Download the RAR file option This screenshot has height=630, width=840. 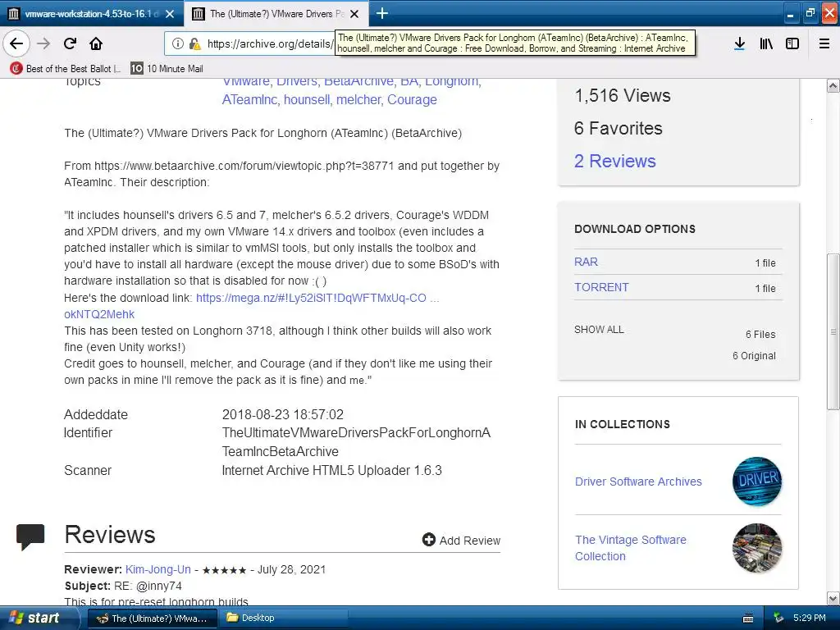click(x=586, y=262)
